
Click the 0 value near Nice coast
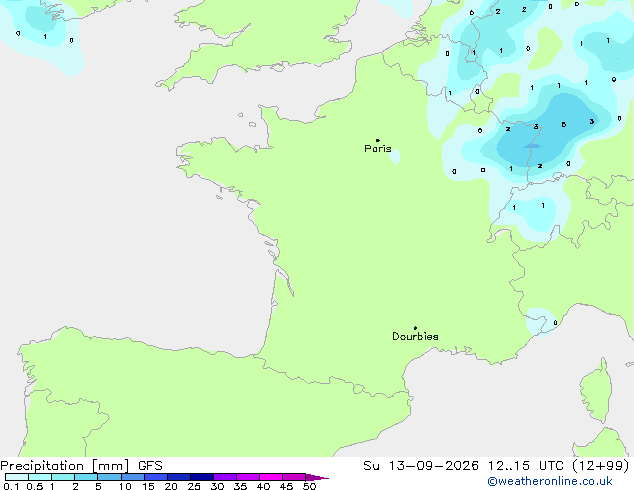point(555,323)
